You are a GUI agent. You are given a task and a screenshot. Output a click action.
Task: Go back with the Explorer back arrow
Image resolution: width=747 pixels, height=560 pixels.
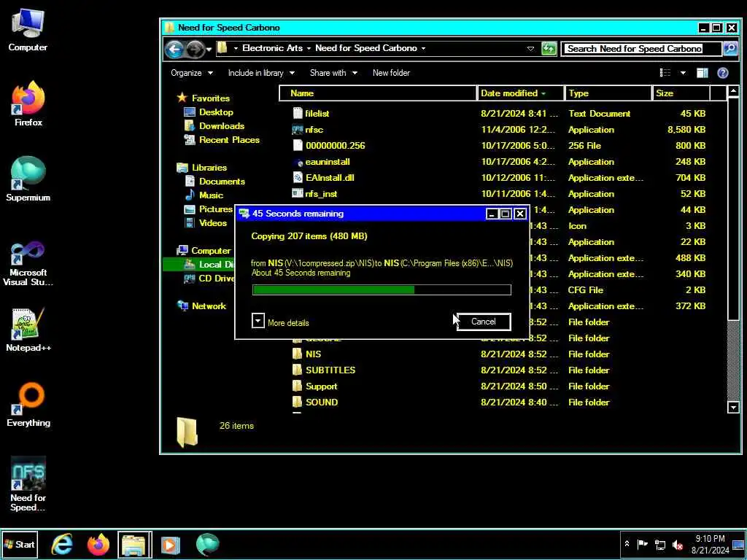coord(174,49)
